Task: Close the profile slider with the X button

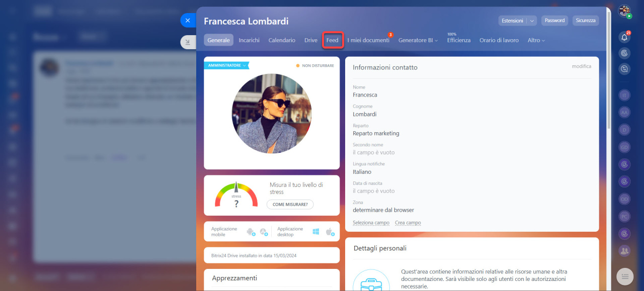Action: [x=188, y=21]
